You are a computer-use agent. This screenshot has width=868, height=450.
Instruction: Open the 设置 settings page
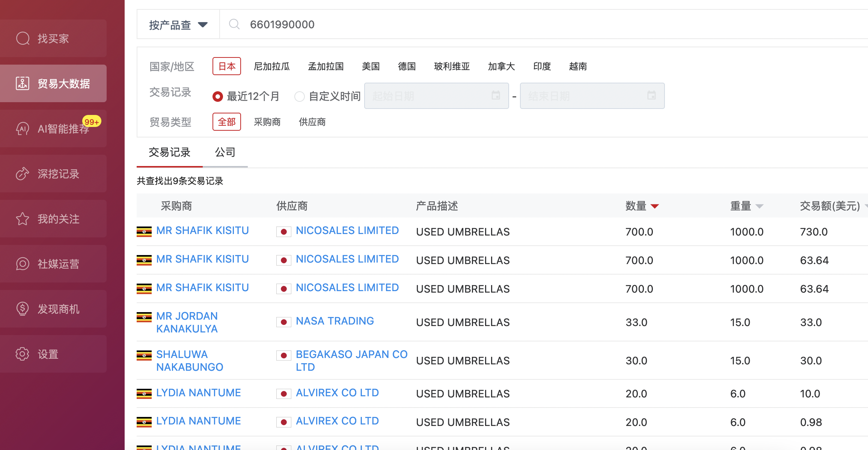53,354
